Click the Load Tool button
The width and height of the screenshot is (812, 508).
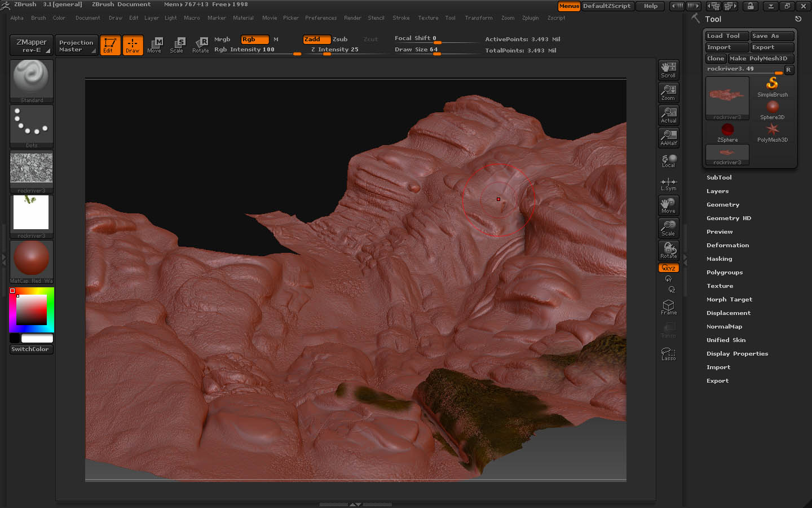726,36
